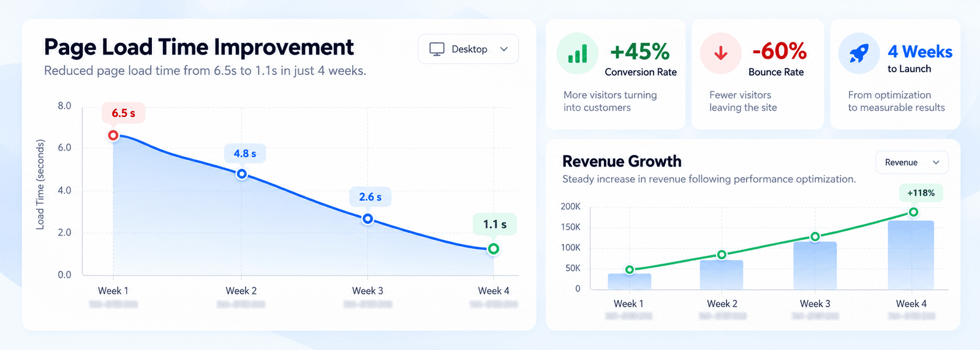Image resolution: width=980 pixels, height=350 pixels.
Task: Click the monitor icon in Desktop selector
Action: pos(437,49)
